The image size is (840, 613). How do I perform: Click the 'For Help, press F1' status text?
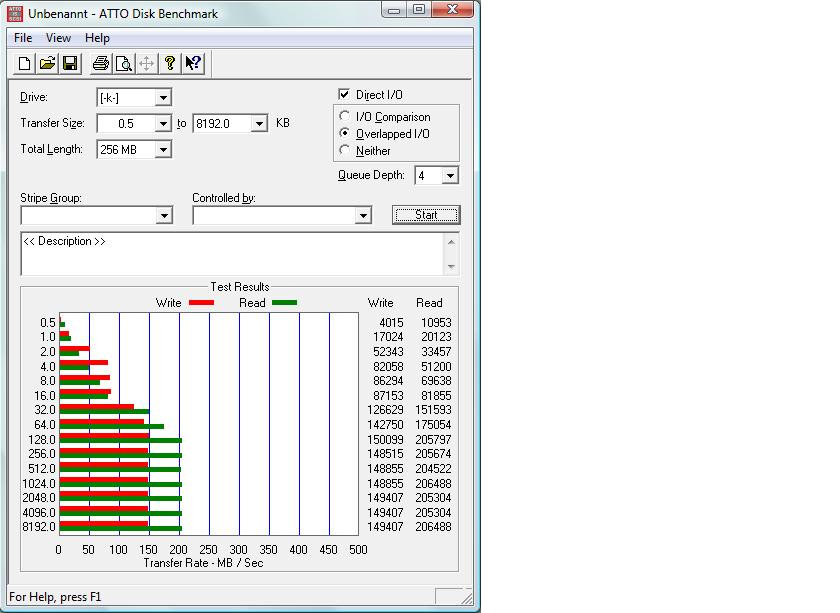click(55, 597)
